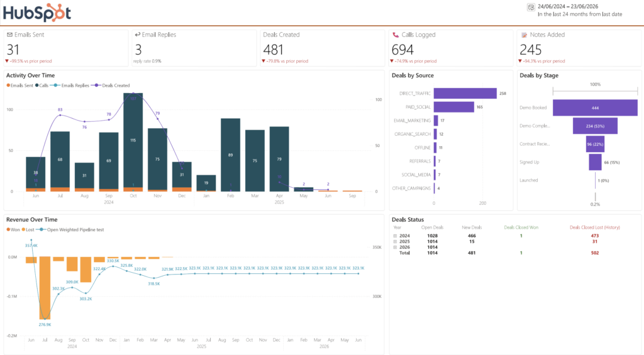
Task: Expand the 2024 row in Deals Status
Action: [395, 236]
